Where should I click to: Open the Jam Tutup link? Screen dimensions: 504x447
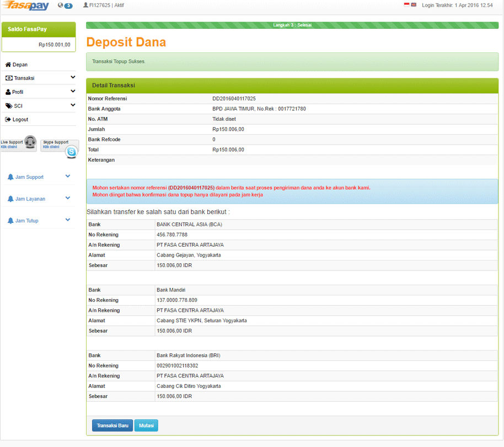[x=26, y=221]
